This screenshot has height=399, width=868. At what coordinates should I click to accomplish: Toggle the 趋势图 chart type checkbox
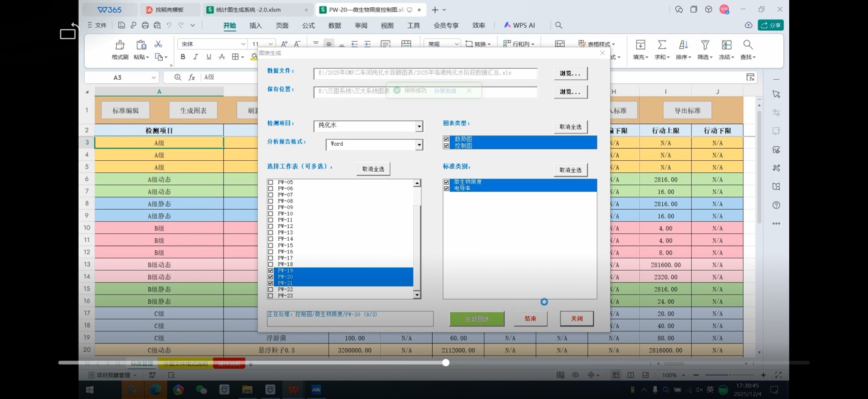pos(447,139)
